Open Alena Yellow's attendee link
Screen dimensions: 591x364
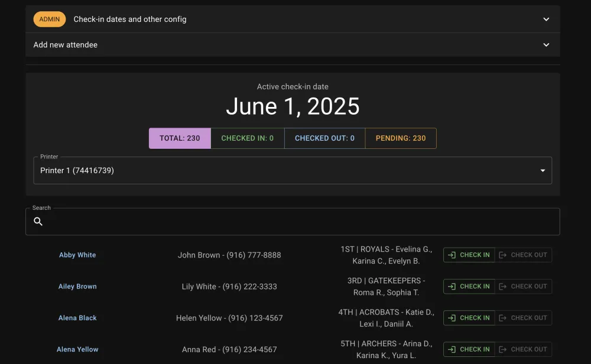point(77,349)
